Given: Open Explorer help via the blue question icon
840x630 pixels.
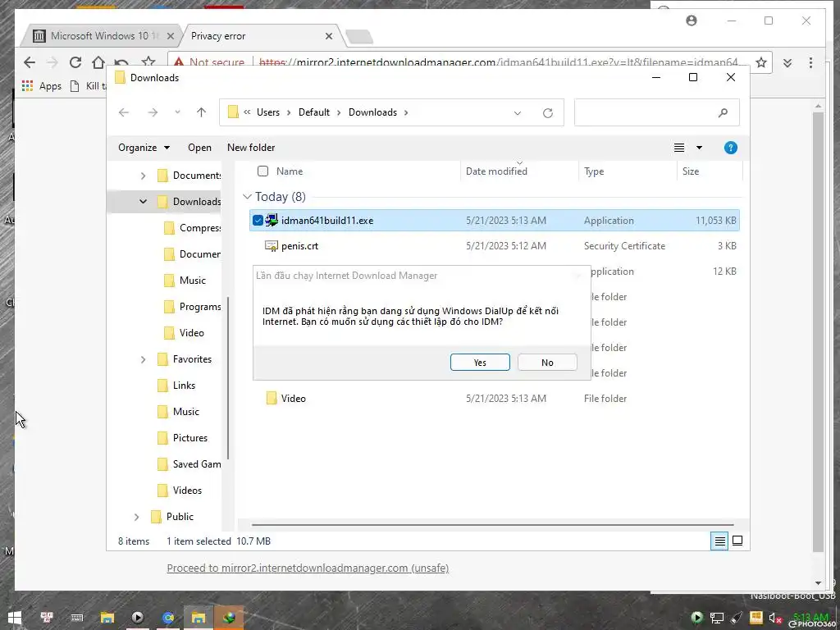Looking at the screenshot, I should (x=730, y=148).
